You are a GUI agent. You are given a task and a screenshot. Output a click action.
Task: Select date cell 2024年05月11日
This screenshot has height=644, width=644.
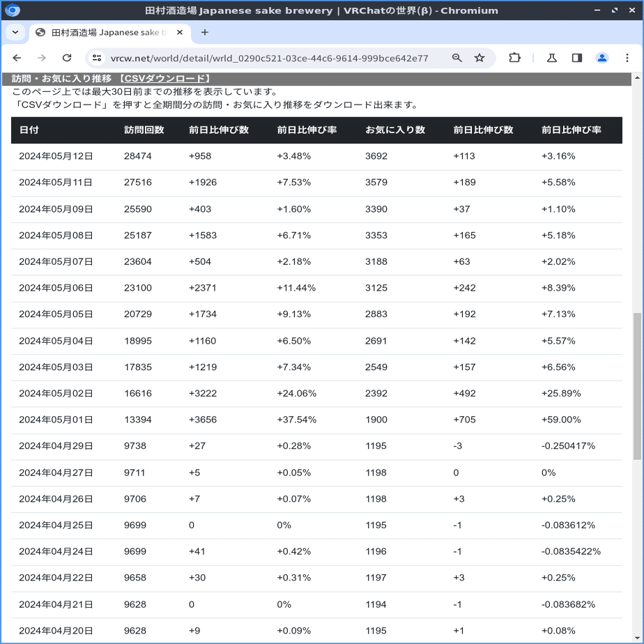click(56, 183)
